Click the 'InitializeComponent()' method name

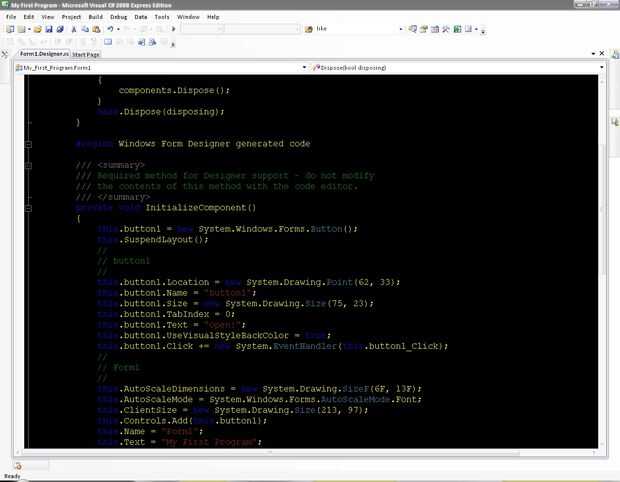[x=200, y=208]
